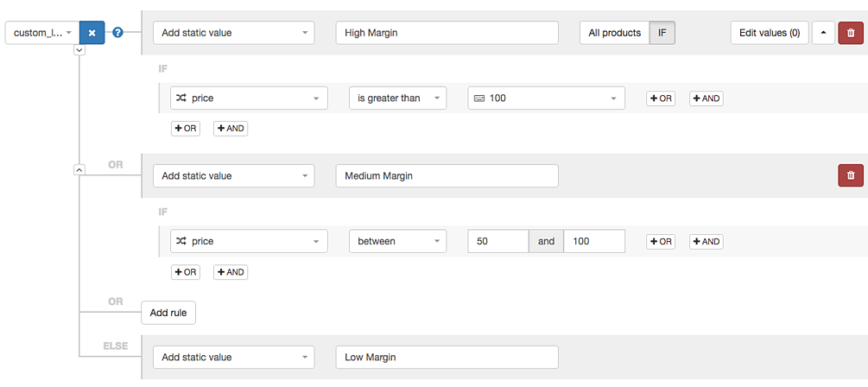
Task: Delete the Medium Margin rule with trash icon
Action: [x=851, y=175]
